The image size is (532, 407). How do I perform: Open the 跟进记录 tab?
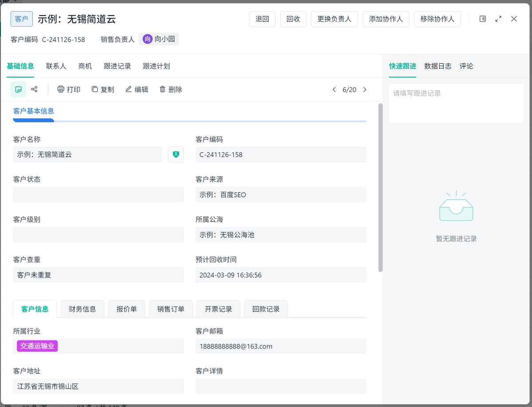coord(117,66)
